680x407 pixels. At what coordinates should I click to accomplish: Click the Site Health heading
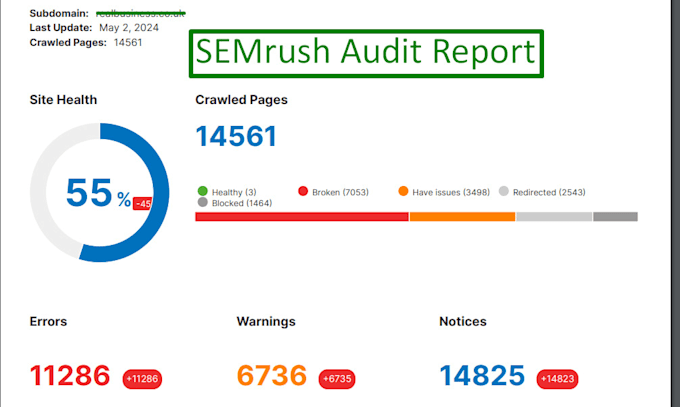(x=63, y=100)
